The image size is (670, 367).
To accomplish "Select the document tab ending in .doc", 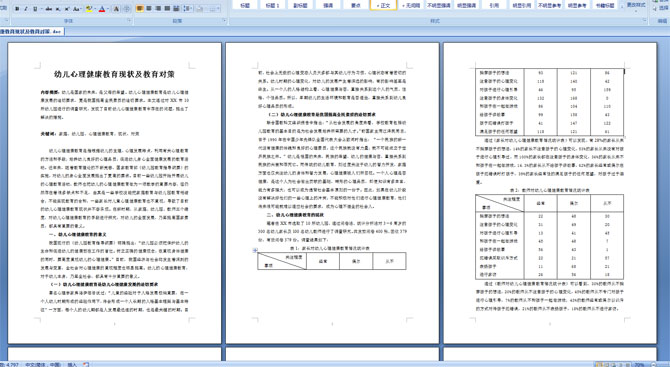I will (x=31, y=32).
